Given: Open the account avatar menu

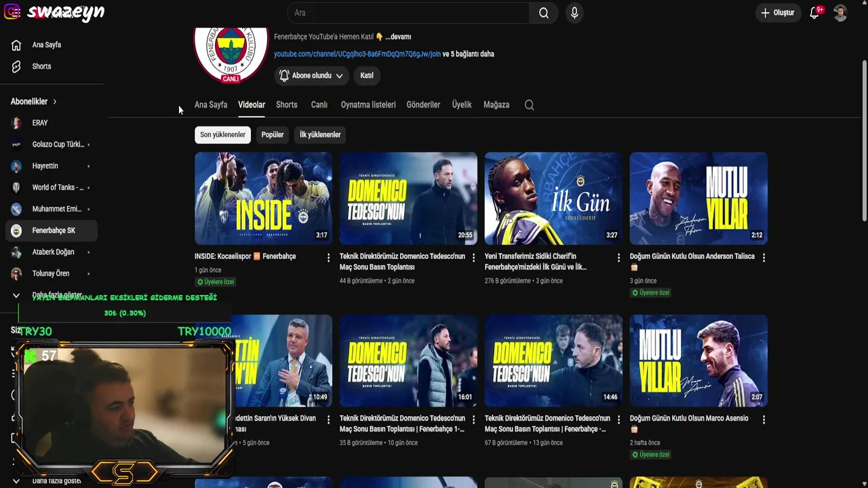Looking at the screenshot, I should tap(840, 13).
